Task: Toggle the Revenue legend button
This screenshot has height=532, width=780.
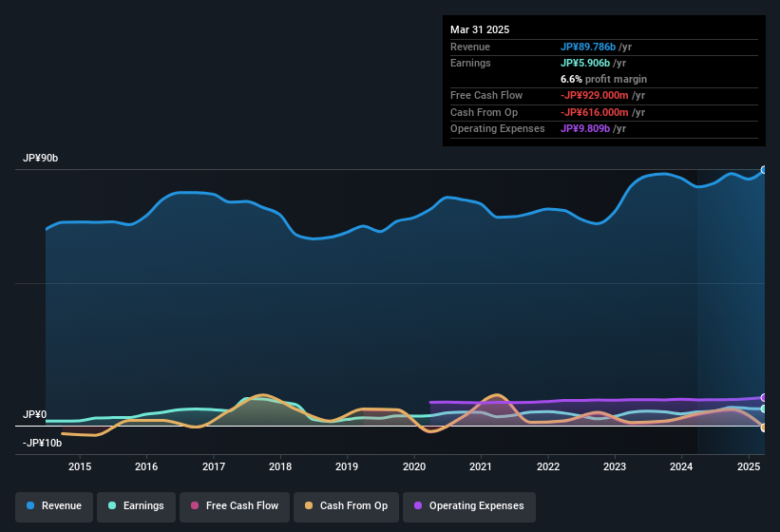Action: [x=54, y=506]
